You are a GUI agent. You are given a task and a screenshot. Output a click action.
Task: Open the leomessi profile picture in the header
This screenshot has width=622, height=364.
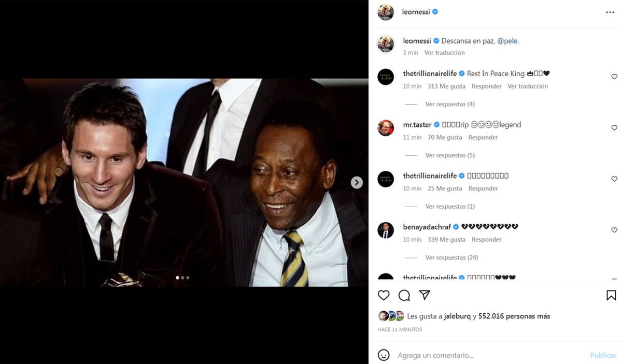click(x=386, y=12)
